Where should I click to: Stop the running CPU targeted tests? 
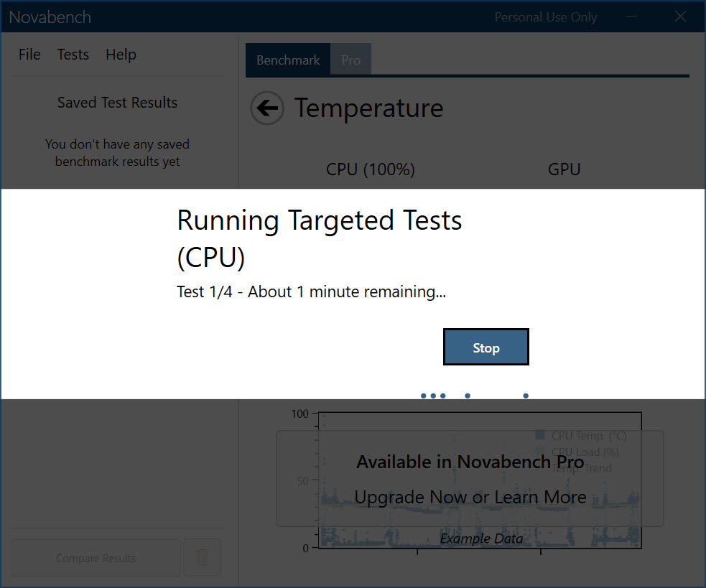coord(486,347)
